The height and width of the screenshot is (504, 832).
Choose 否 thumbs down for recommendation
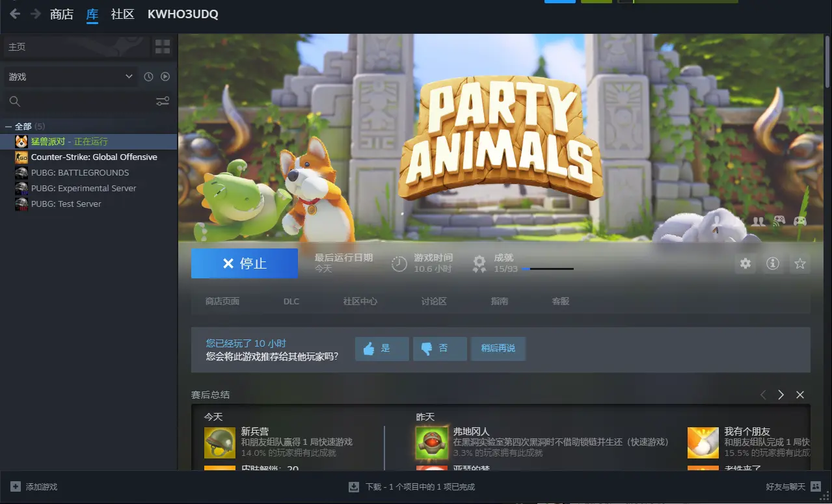[x=440, y=349]
